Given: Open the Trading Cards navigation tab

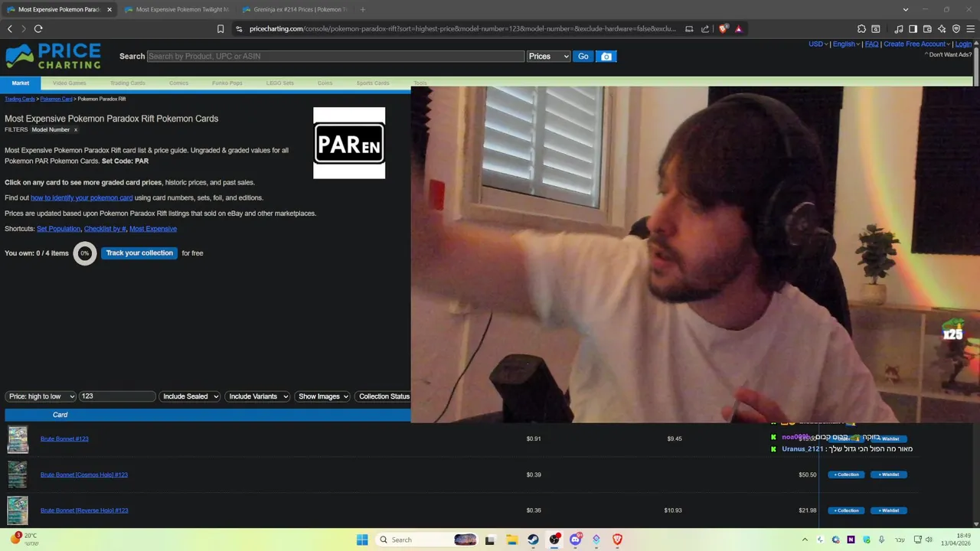Looking at the screenshot, I should tap(127, 83).
